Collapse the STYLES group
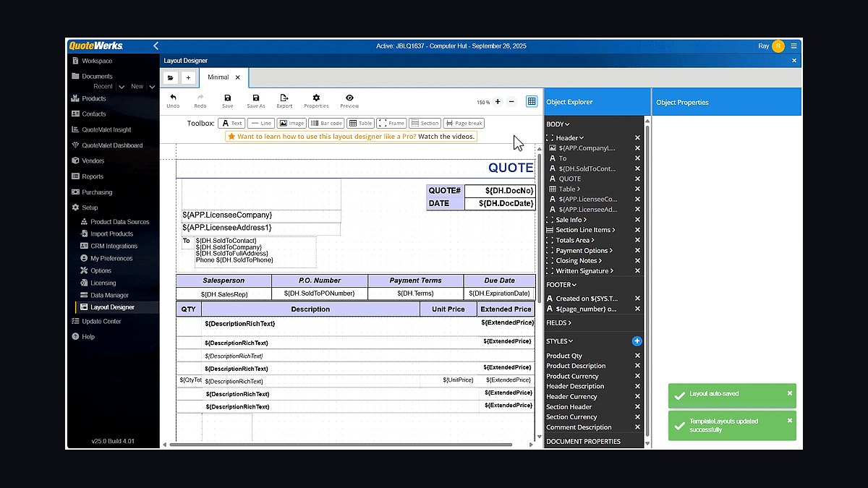 tap(559, 341)
